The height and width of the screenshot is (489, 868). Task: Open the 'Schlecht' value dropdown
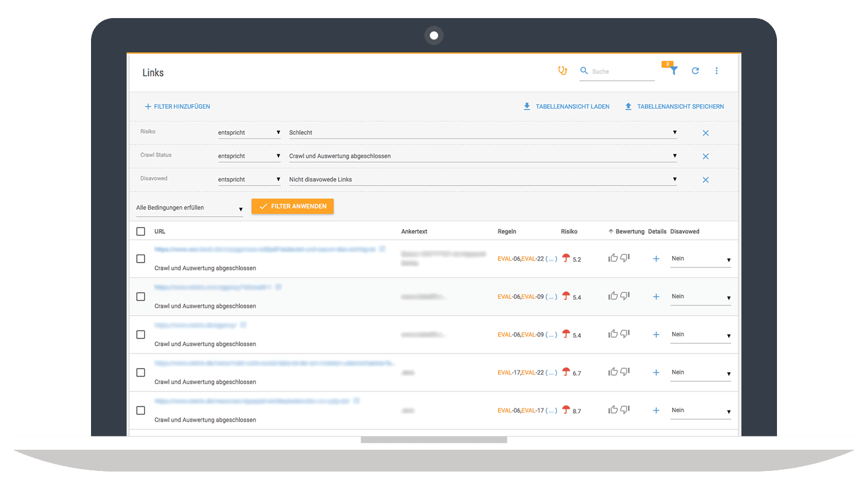(x=483, y=132)
